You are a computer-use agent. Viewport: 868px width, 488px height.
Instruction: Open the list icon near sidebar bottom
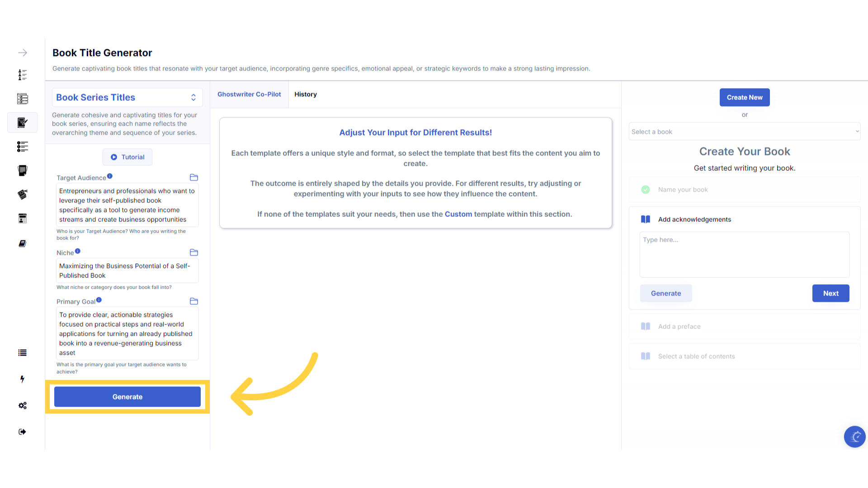23,353
